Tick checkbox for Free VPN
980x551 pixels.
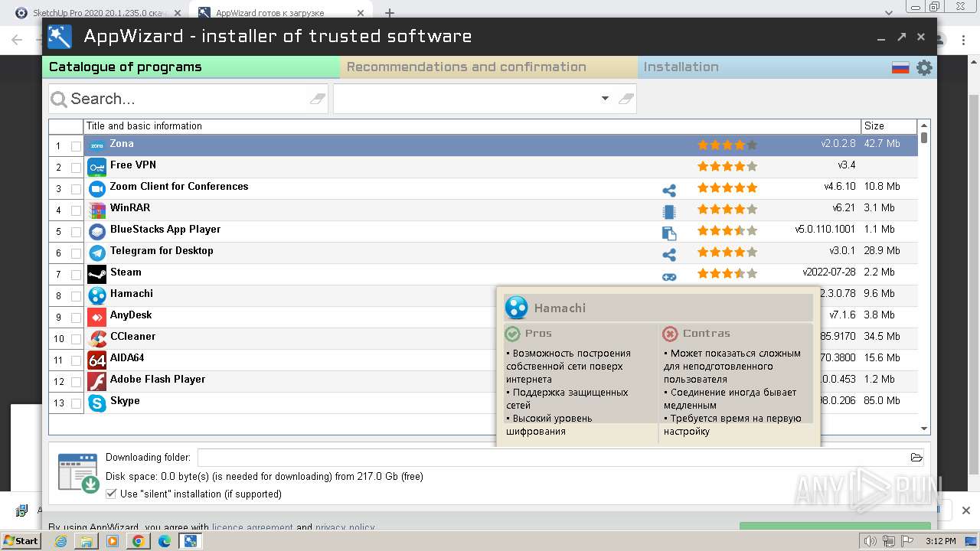click(76, 168)
